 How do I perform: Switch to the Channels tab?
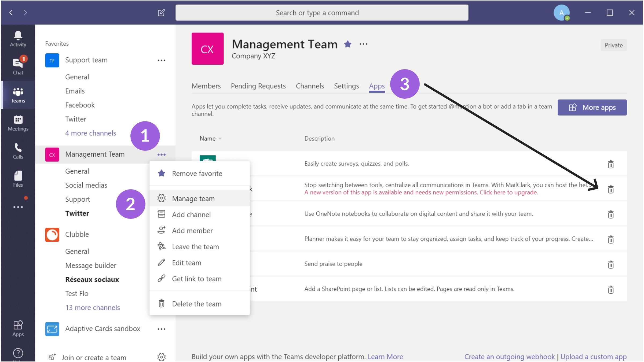click(x=310, y=86)
